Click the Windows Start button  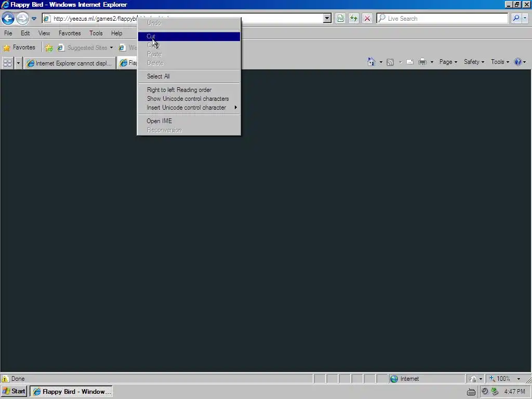pos(14,391)
